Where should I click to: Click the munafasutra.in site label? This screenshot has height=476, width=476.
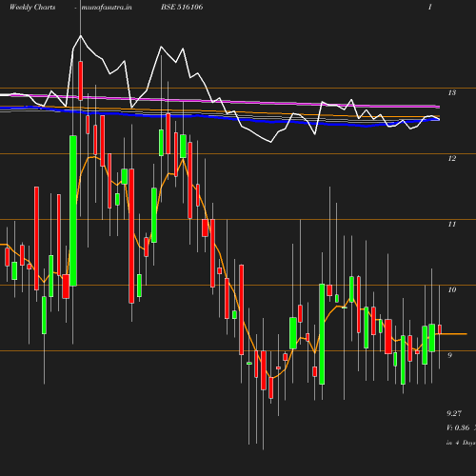107,7
